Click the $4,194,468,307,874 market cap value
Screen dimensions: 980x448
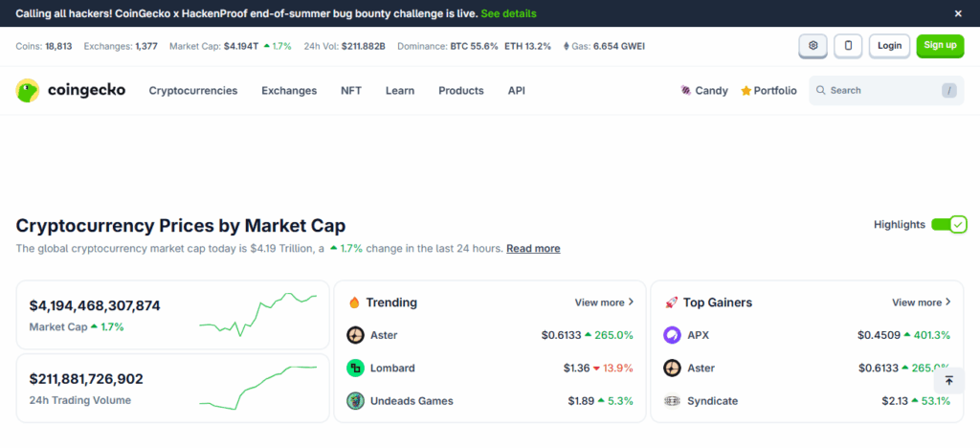pos(95,305)
